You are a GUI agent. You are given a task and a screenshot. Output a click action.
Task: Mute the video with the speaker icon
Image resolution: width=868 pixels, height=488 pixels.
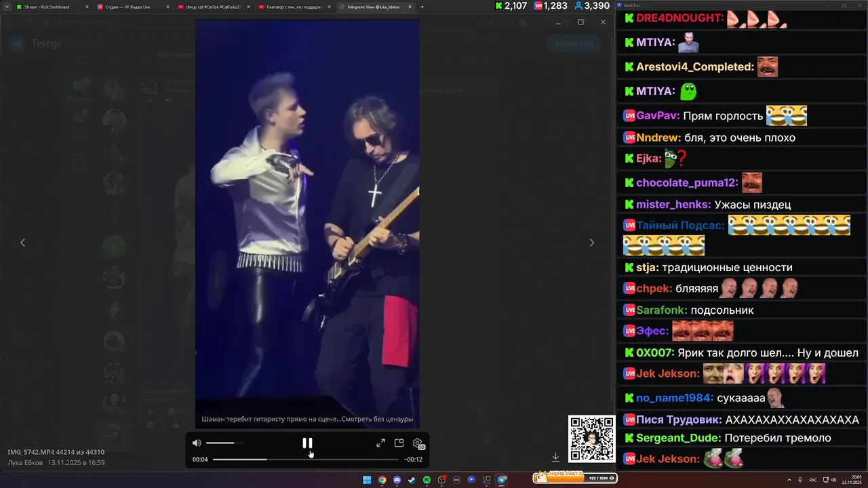(197, 443)
